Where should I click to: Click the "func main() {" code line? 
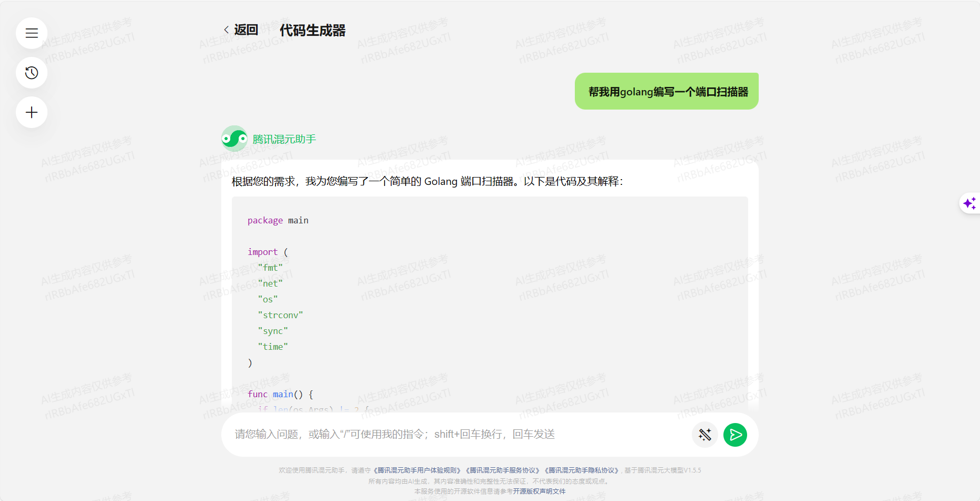pyautogui.click(x=280, y=394)
